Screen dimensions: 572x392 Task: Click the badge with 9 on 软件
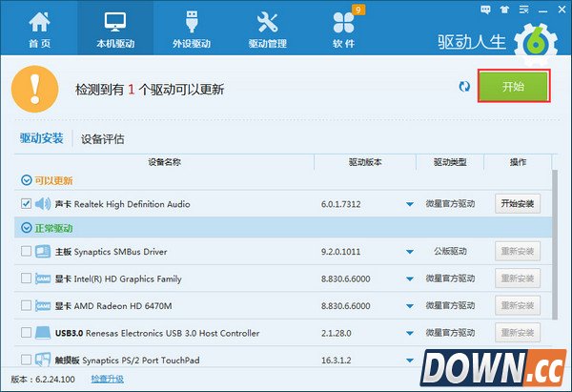[x=358, y=10]
